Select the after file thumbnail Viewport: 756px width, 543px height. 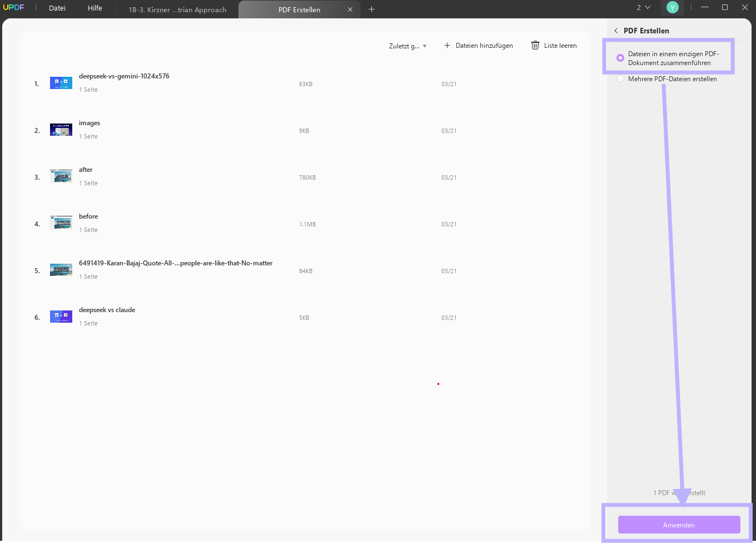pos(61,176)
